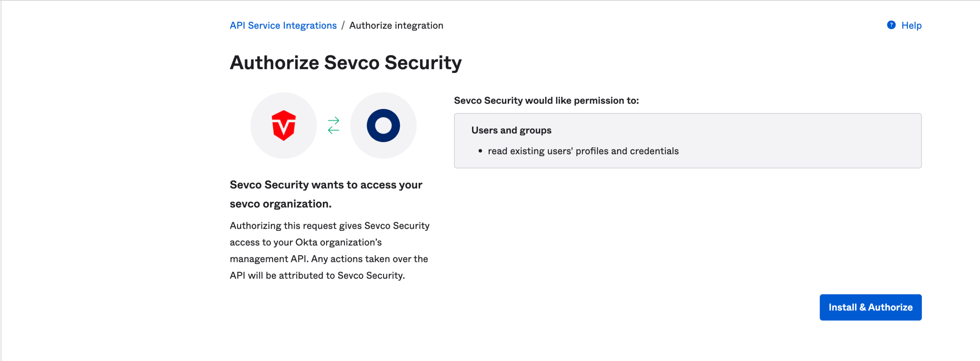Click the "Authorizing this request gives" text line
This screenshot has width=980, height=361.
(x=329, y=226)
